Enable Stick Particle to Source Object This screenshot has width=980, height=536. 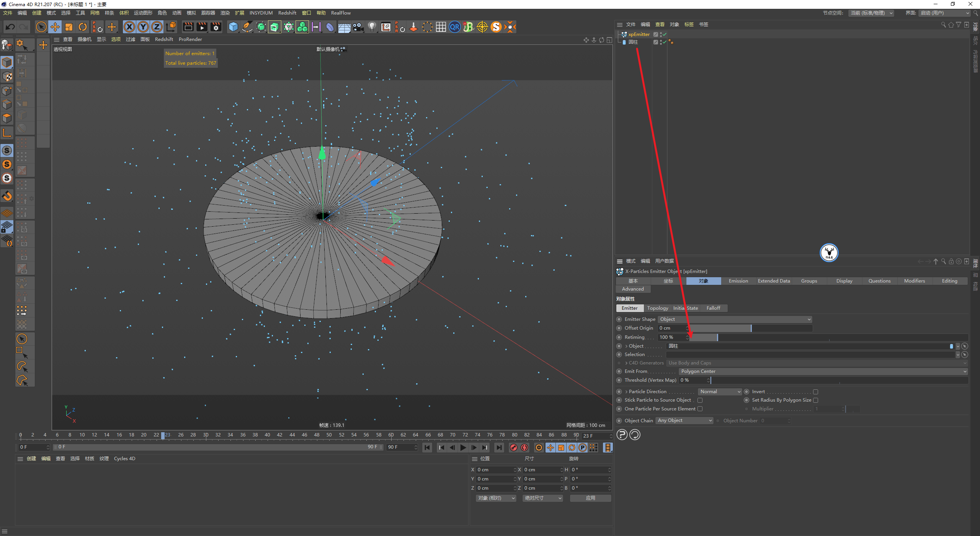click(x=700, y=400)
